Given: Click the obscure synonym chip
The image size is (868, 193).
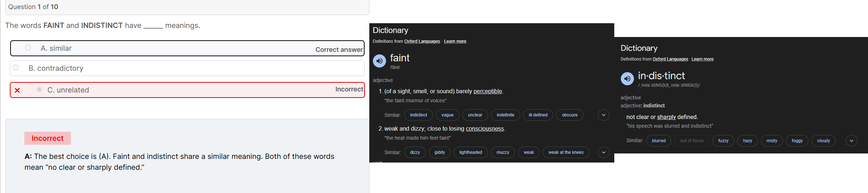Looking at the screenshot, I should point(570,115).
